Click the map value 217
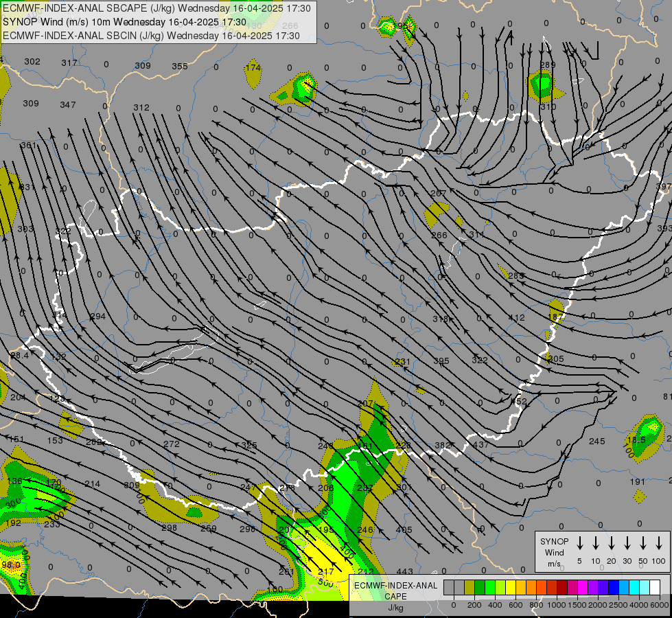 tap(326, 571)
